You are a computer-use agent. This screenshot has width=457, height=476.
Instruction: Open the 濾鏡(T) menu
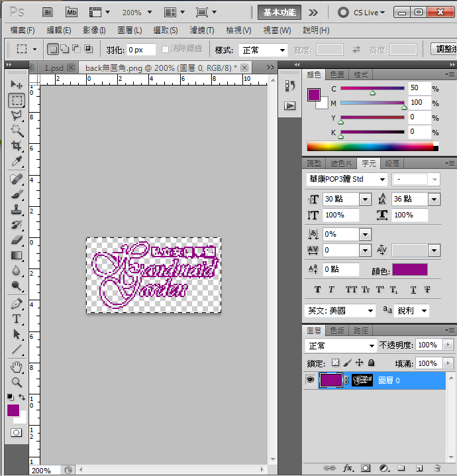201,30
